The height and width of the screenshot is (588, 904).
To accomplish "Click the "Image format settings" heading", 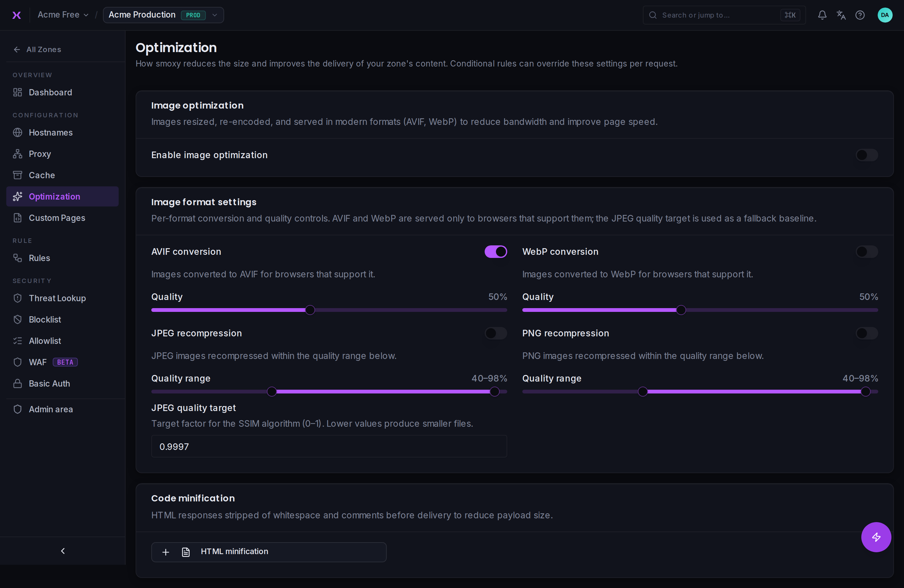I will (204, 202).
